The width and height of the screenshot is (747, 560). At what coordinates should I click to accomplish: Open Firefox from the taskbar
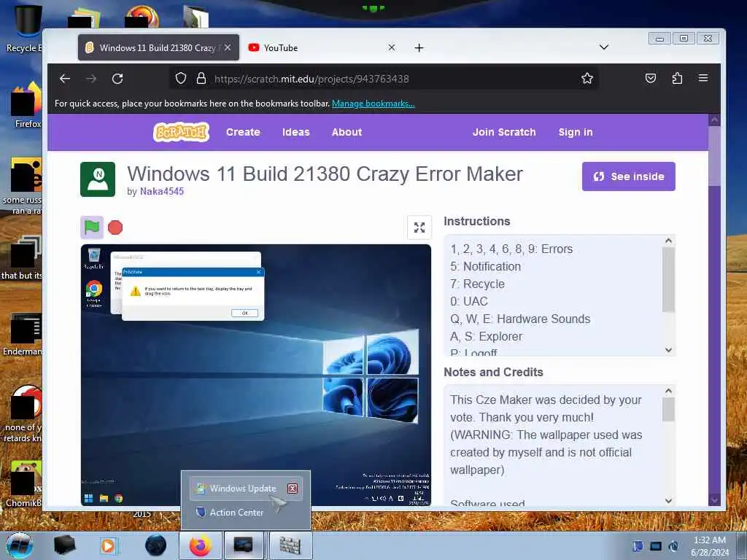point(200,545)
